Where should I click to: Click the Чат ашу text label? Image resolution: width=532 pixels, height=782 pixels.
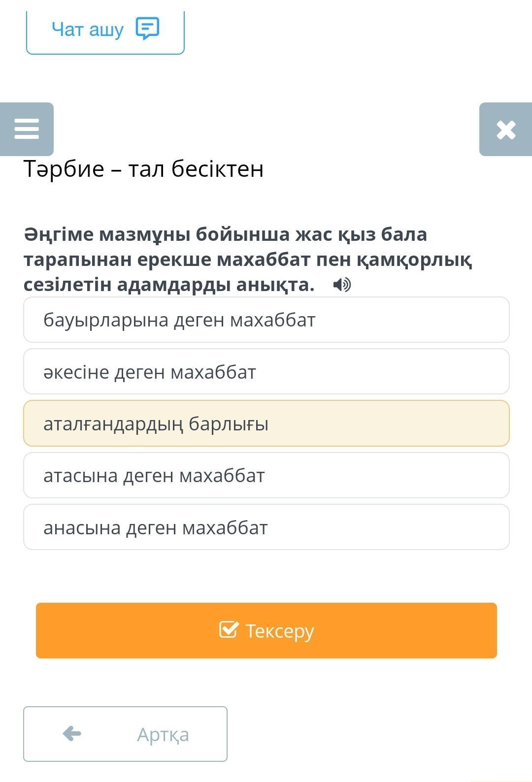pyautogui.click(x=88, y=30)
